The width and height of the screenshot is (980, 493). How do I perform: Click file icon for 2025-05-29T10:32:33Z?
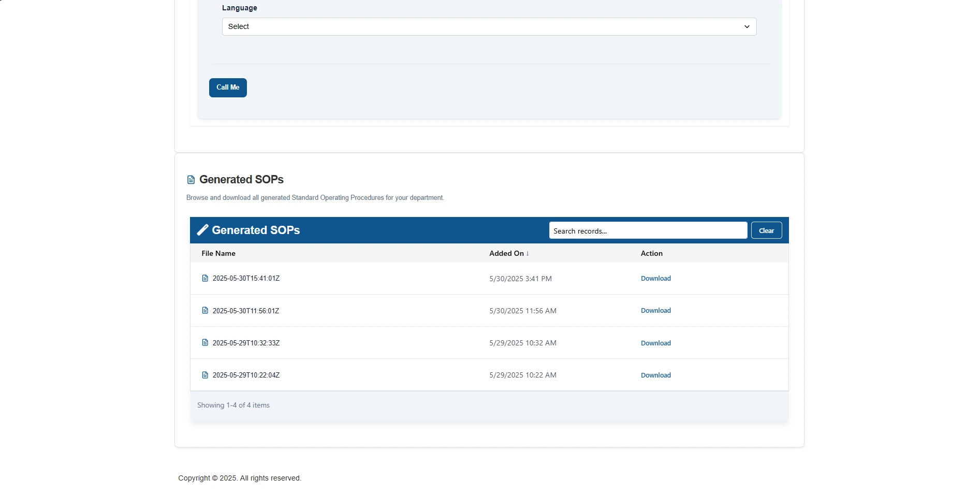pos(205,343)
